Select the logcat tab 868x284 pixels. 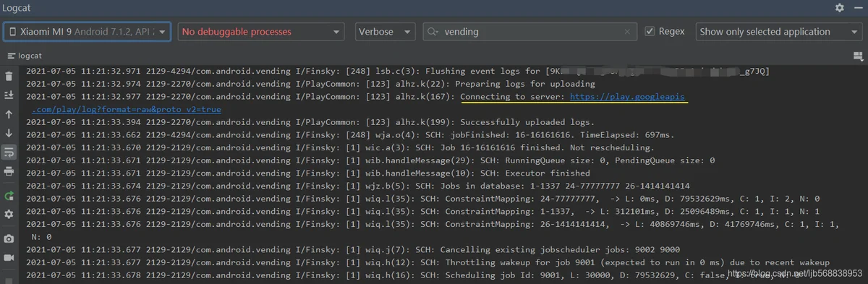tap(25, 56)
